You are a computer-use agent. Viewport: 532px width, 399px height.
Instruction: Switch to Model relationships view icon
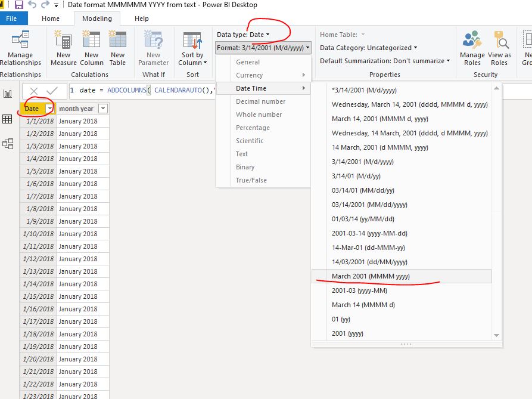click(x=8, y=144)
